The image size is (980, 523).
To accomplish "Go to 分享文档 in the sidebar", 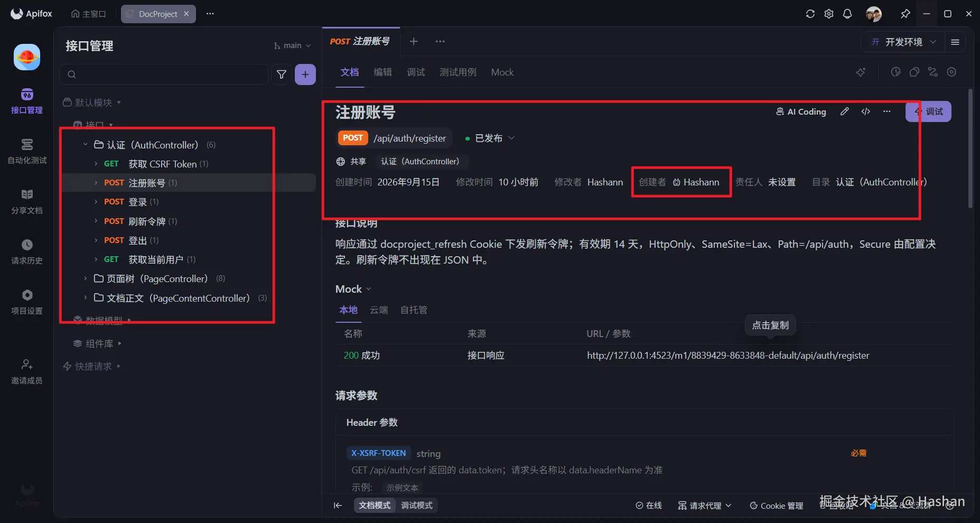I will point(27,202).
